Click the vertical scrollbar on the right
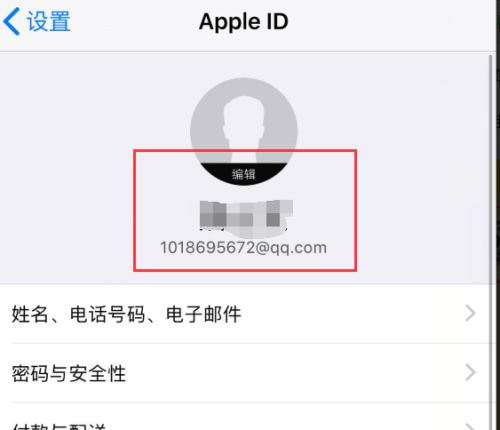 491,233
